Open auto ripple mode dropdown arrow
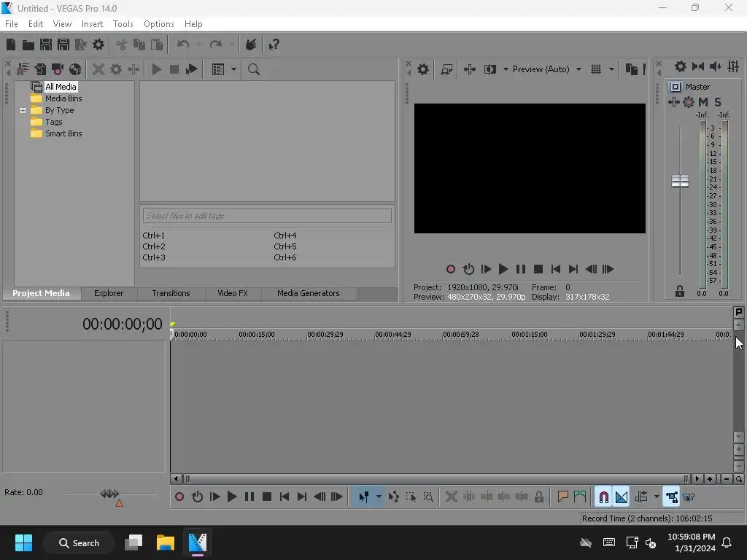The width and height of the screenshot is (747, 560). [657, 497]
